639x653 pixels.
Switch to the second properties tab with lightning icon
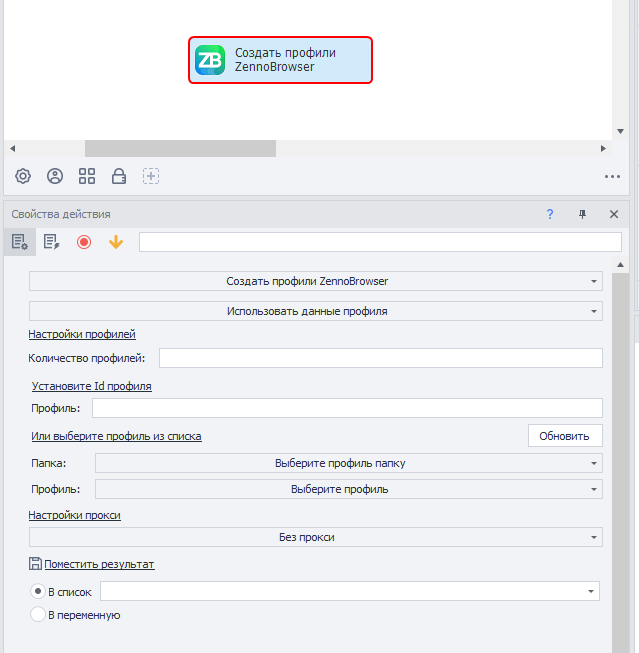click(52, 242)
